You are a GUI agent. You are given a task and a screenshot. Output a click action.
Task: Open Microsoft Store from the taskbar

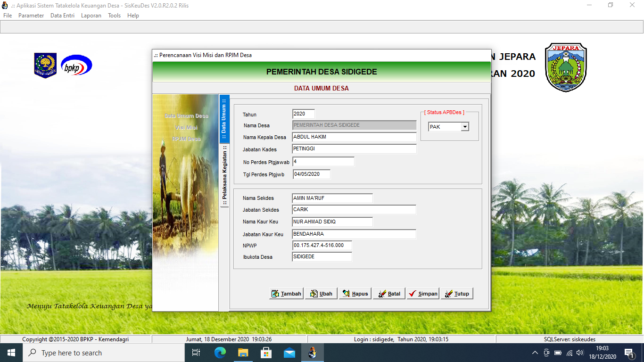click(x=266, y=353)
